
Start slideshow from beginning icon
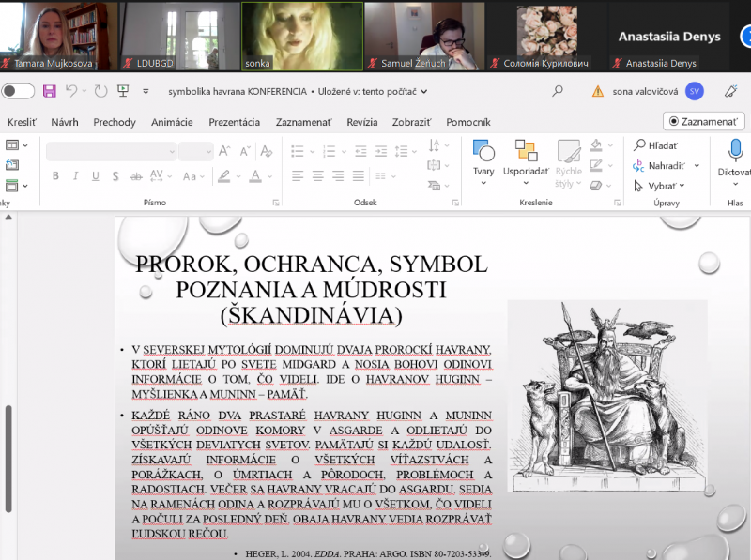tap(123, 91)
